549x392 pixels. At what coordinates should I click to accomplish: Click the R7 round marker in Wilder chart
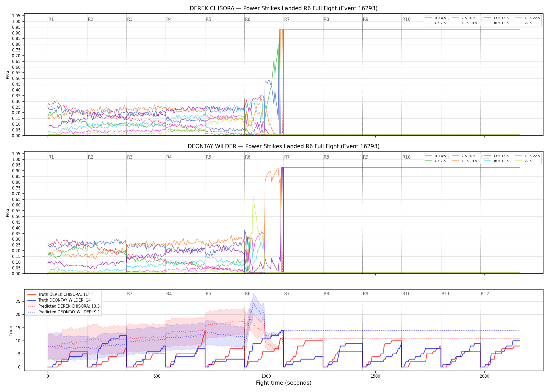(x=287, y=157)
